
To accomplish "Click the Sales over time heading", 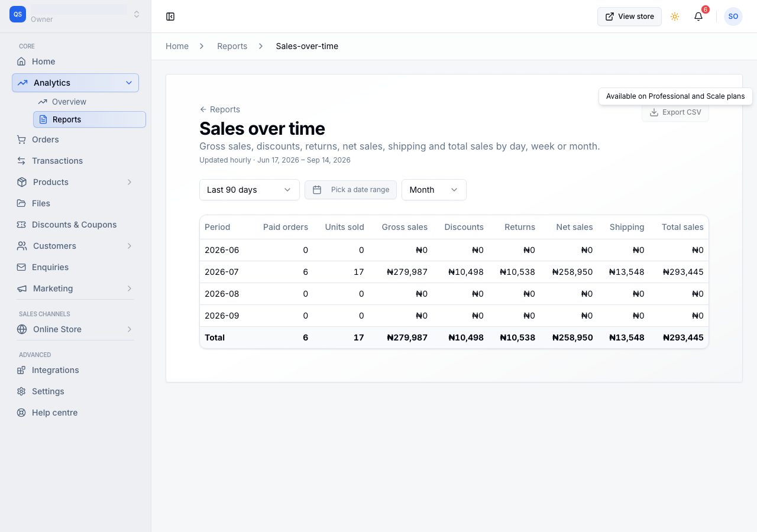I will pyautogui.click(x=262, y=128).
